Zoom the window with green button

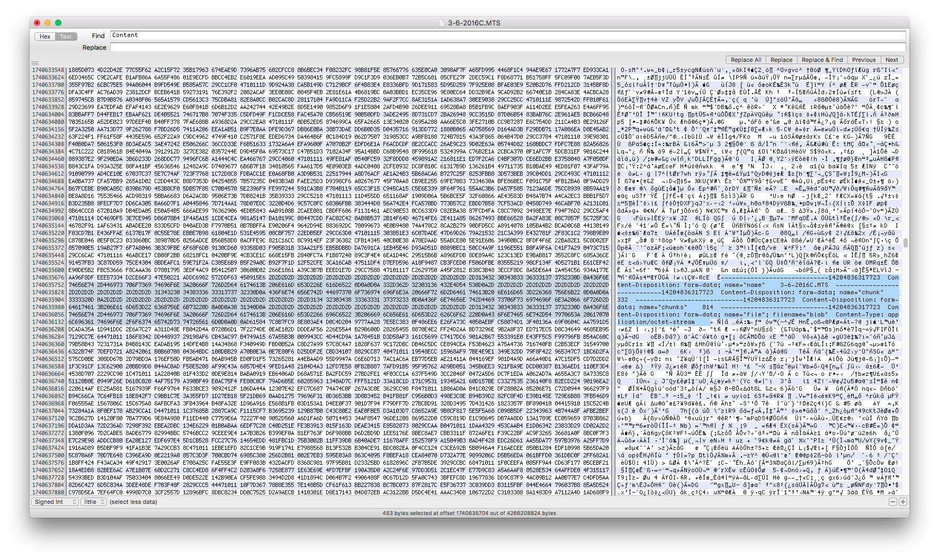pyautogui.click(x=58, y=23)
